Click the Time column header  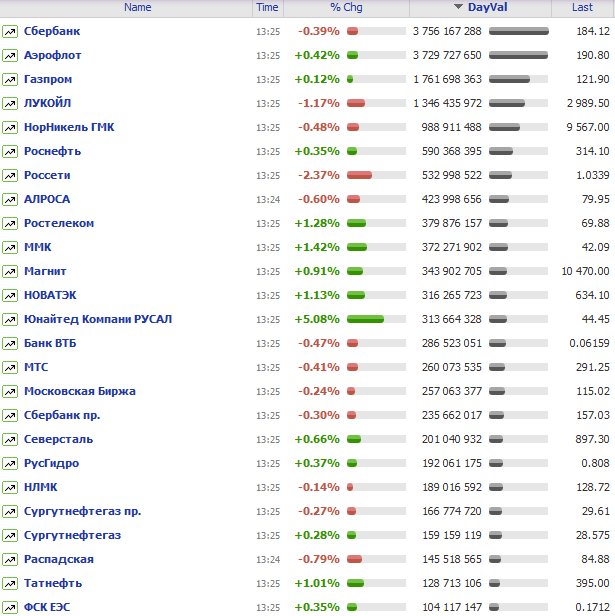[x=267, y=7]
